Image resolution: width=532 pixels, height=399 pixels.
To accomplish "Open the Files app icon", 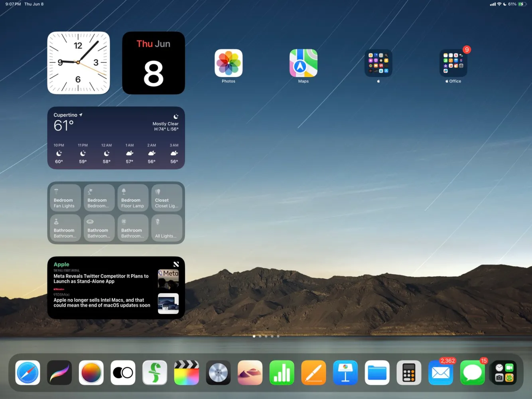I will 377,373.
